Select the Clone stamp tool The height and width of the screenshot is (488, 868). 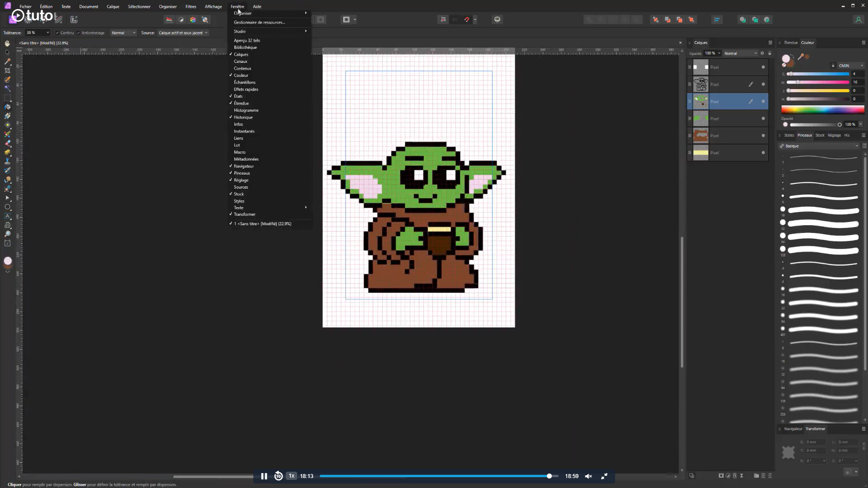tap(7, 161)
